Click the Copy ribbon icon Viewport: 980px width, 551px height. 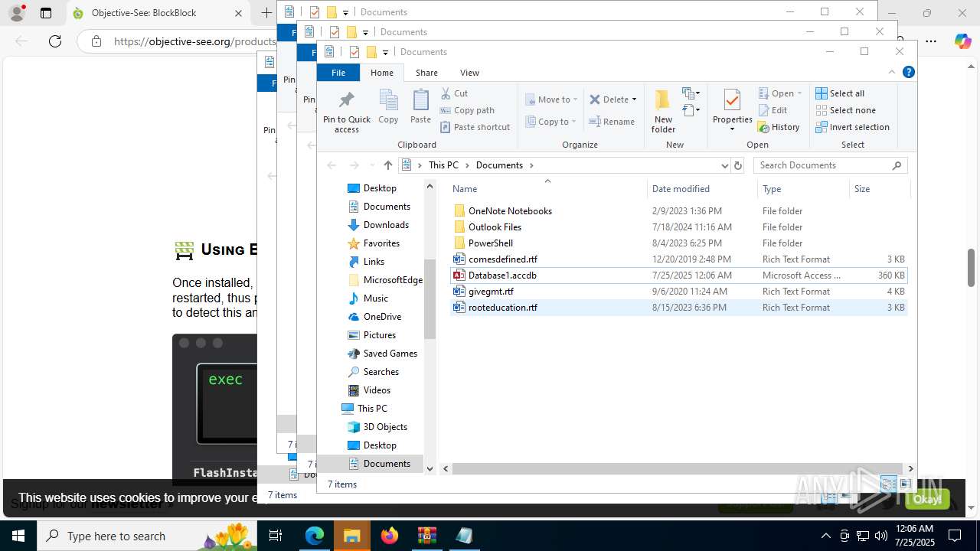pyautogui.click(x=388, y=100)
